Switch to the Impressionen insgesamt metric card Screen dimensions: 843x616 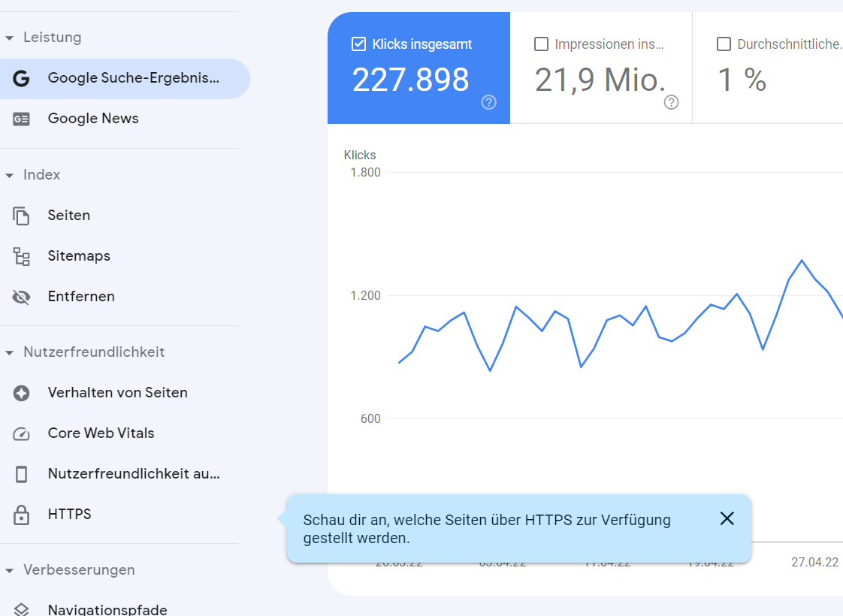601,68
